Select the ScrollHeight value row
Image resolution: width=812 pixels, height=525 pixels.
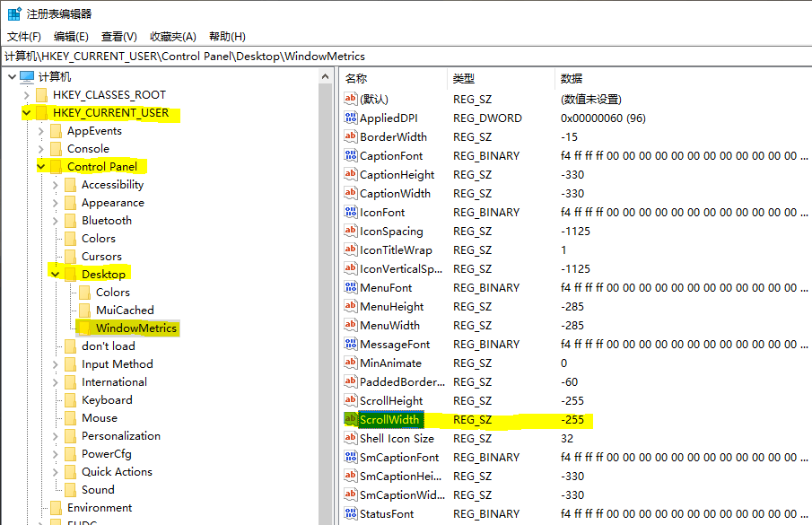pos(391,401)
